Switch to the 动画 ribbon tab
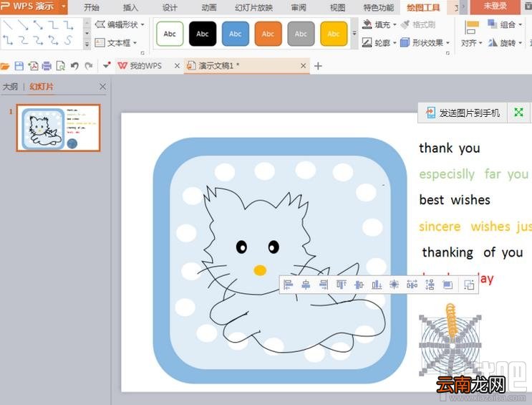 [208, 7]
